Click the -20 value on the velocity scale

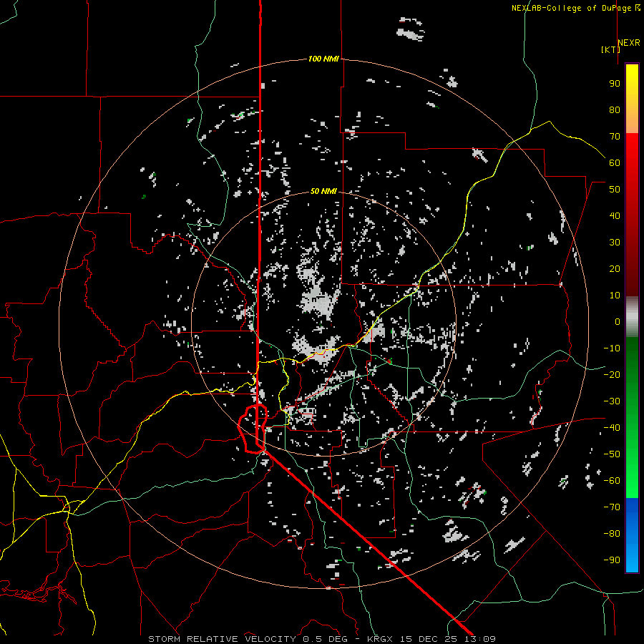tap(612, 375)
